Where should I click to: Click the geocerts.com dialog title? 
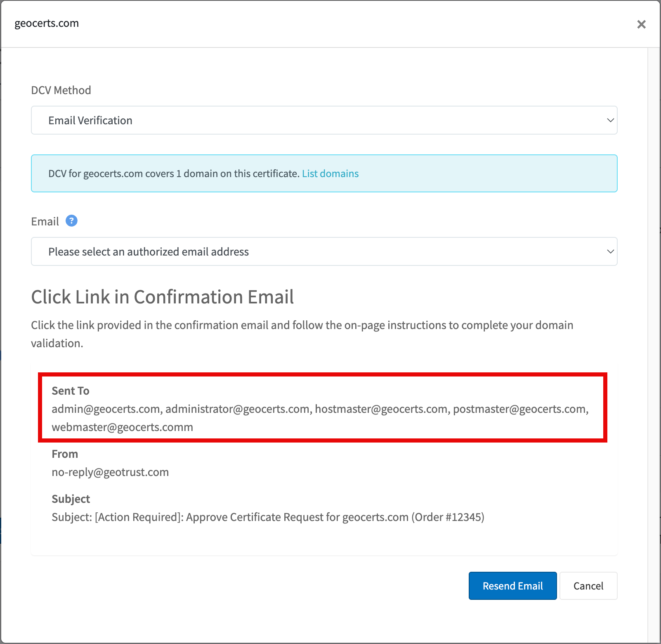[x=47, y=24]
